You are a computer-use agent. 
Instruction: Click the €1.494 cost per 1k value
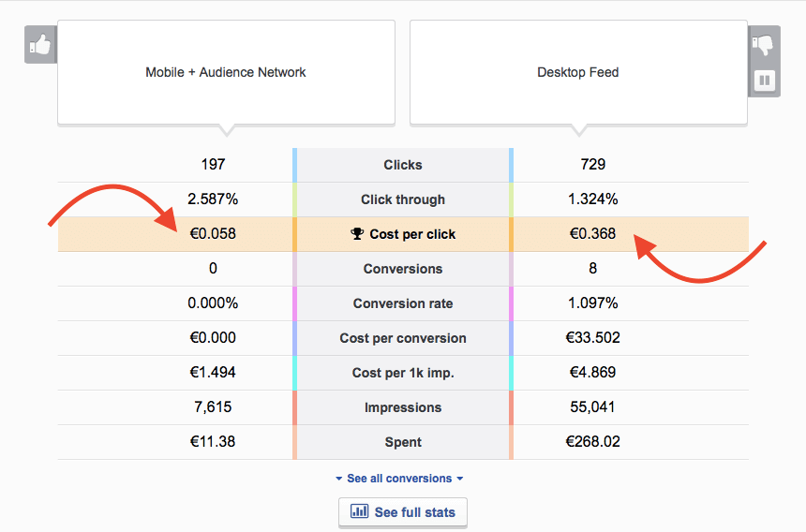(213, 372)
